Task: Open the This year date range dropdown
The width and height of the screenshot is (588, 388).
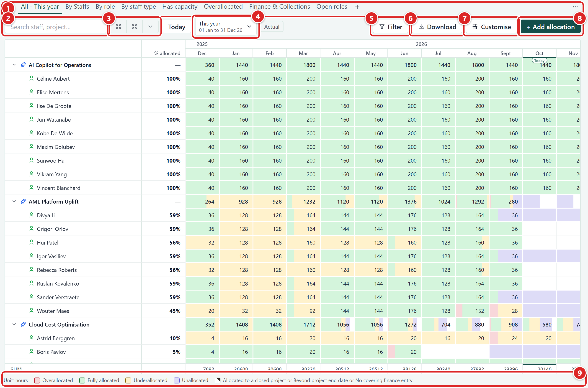Action: (226, 27)
